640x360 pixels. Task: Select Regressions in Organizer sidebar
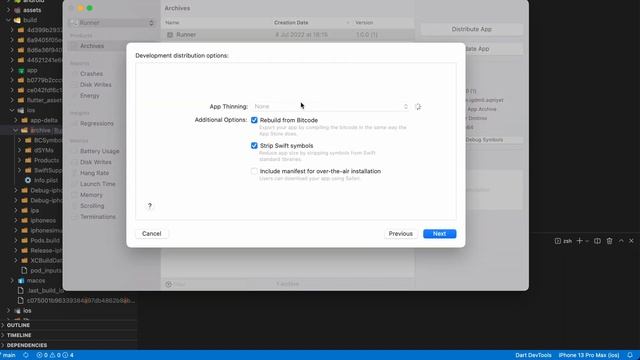(97, 123)
